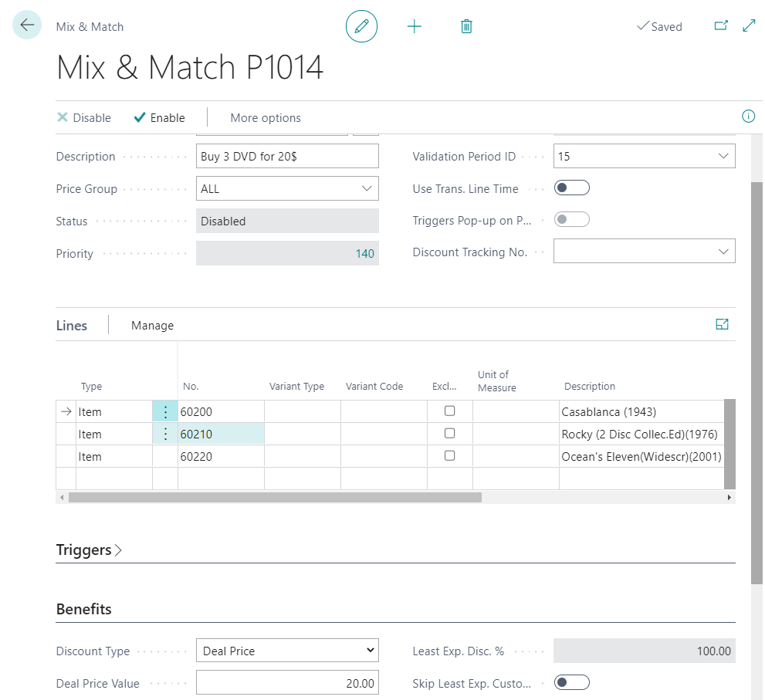This screenshot has height=700, width=765.
Task: Open Validation Period ID dropdown
Action: [x=723, y=156]
